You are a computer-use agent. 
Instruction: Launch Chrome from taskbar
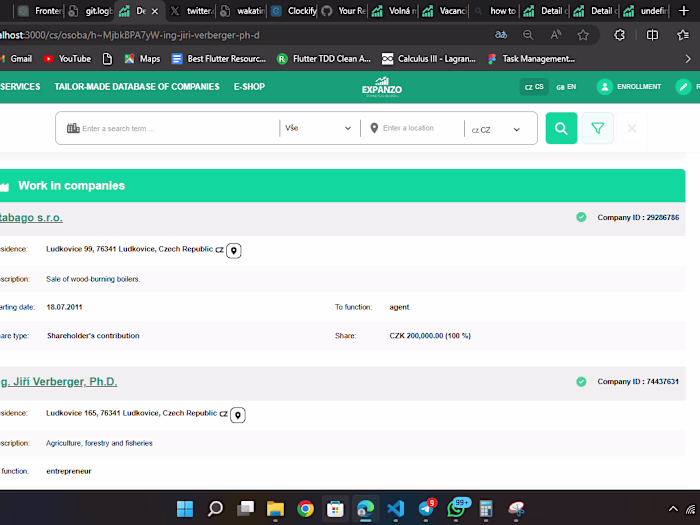click(x=305, y=508)
